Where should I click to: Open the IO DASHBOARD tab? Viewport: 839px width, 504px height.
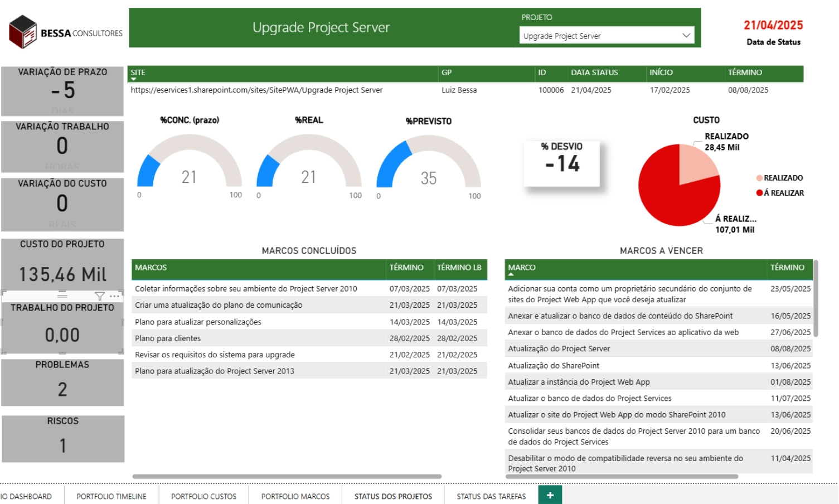(x=28, y=496)
